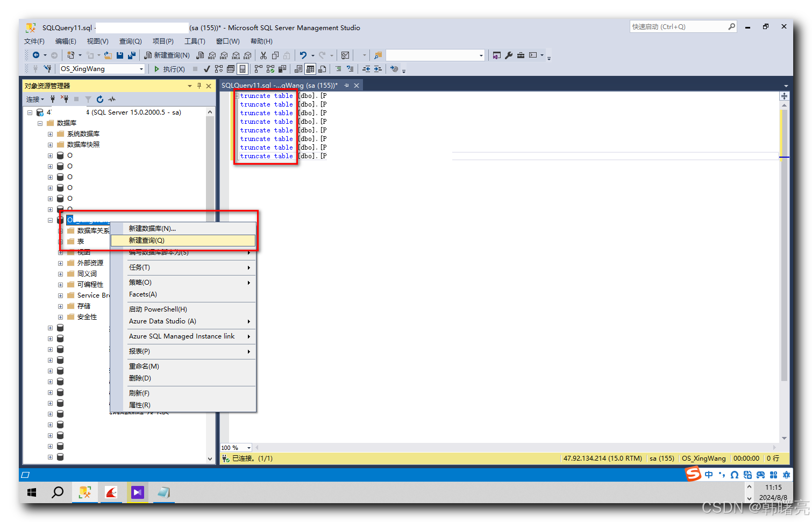This screenshot has height=522, width=812.
Task: Expand the 安全性 folder
Action: pos(61,317)
